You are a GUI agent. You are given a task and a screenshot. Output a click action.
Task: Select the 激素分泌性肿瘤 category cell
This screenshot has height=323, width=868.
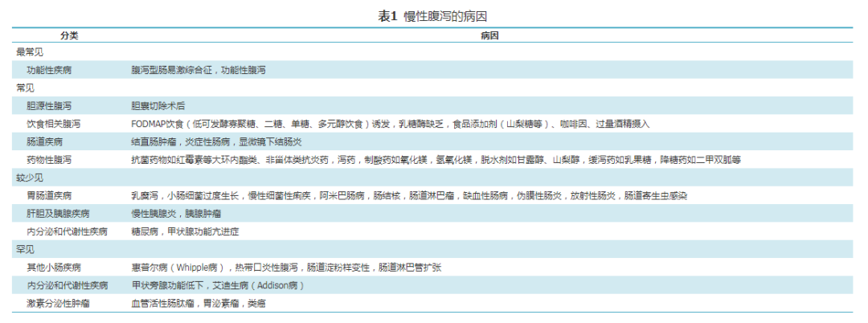click(58, 304)
